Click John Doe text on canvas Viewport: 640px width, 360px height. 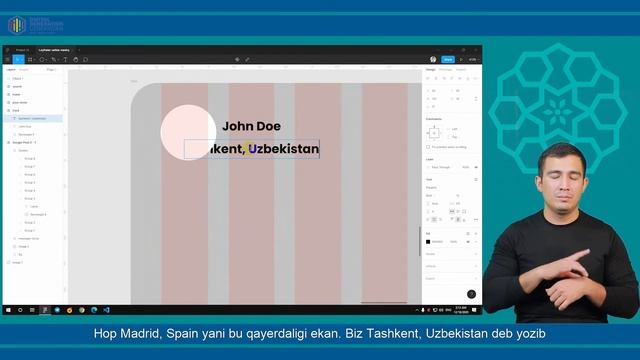[251, 126]
